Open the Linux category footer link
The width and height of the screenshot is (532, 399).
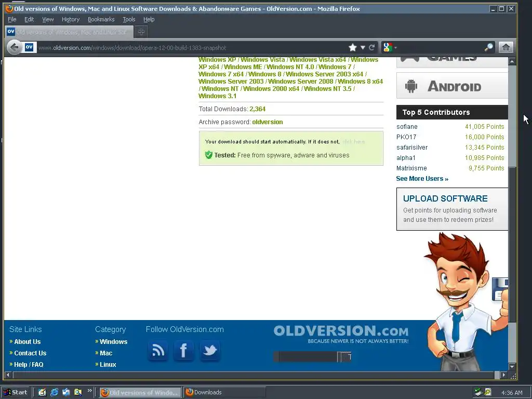coord(108,365)
